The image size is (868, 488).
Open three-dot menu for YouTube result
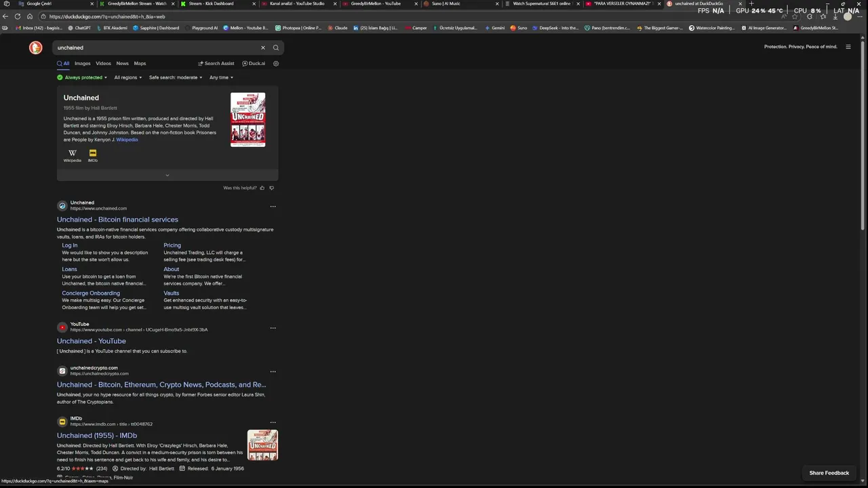tap(273, 328)
